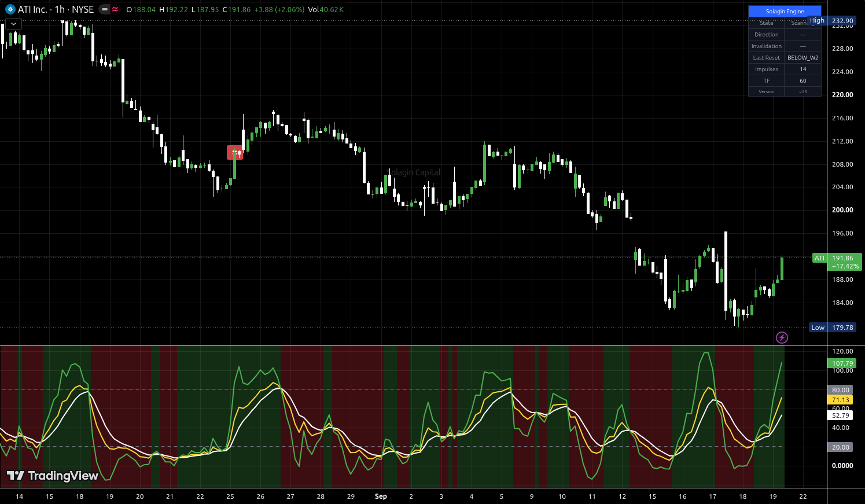
Task: Click the 80.00 upper level label
Action: pyautogui.click(x=840, y=390)
